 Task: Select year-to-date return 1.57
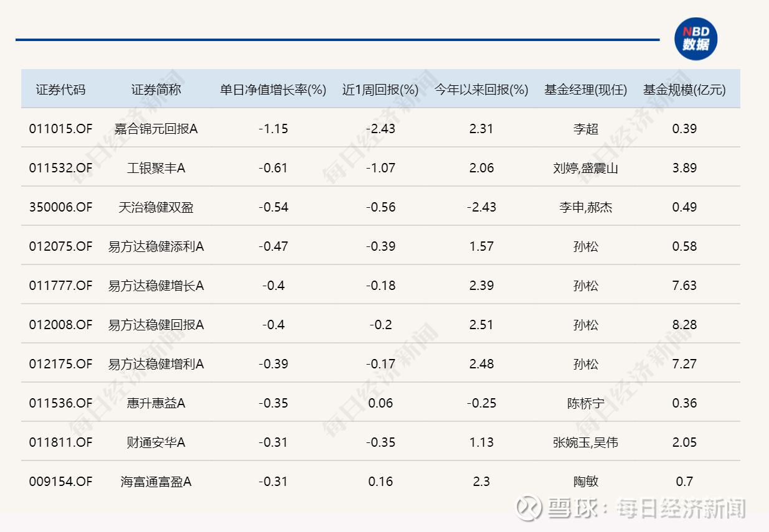(x=481, y=246)
